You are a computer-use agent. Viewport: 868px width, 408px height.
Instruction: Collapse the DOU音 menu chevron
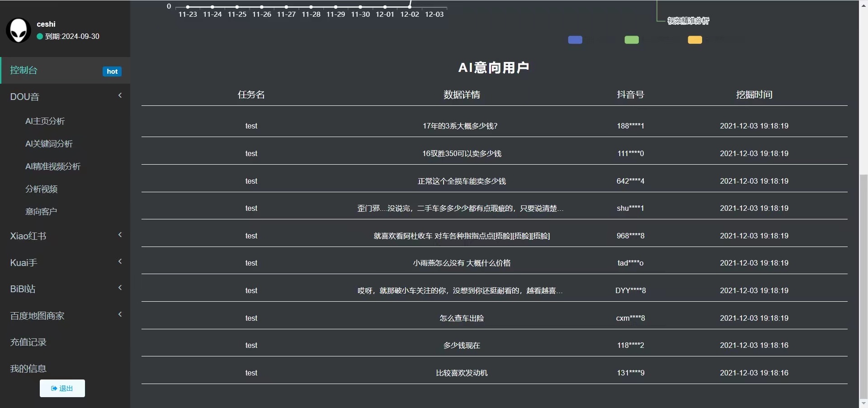[x=120, y=95]
